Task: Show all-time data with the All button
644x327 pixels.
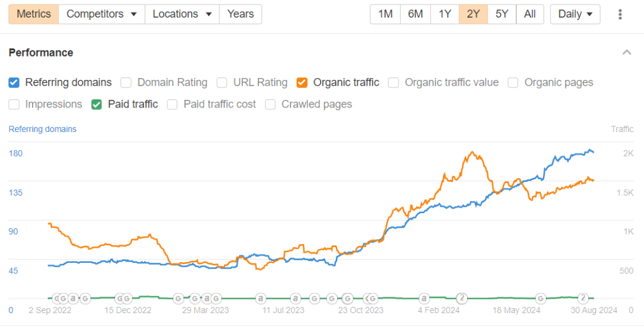Action: point(530,14)
